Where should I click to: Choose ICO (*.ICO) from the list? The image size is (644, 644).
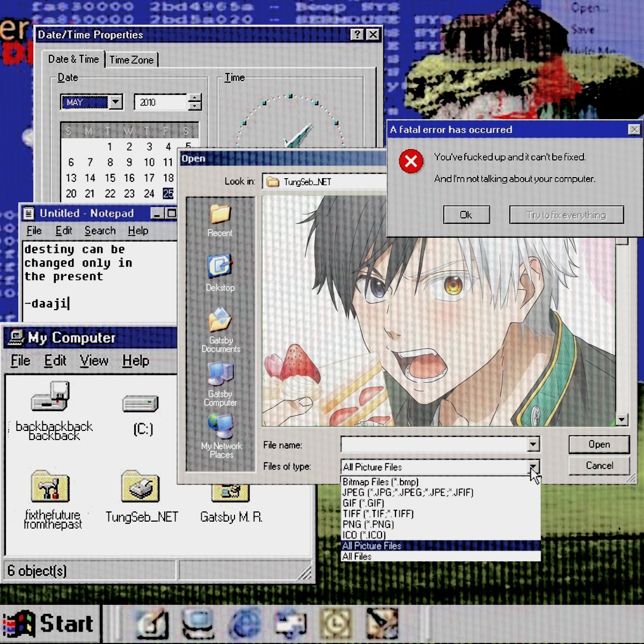tap(441, 535)
